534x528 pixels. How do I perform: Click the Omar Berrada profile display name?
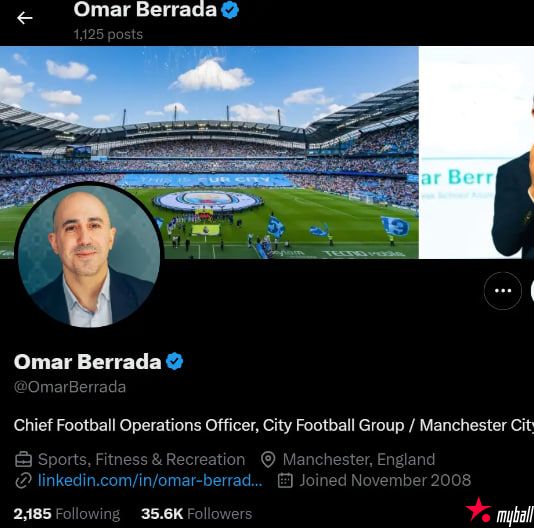click(88, 362)
